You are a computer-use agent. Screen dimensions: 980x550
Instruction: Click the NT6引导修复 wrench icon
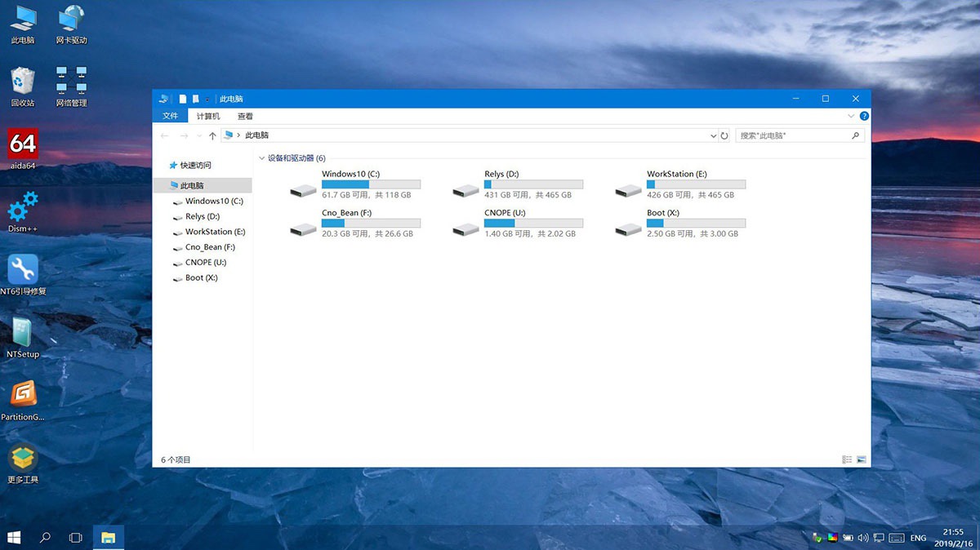pyautogui.click(x=23, y=269)
